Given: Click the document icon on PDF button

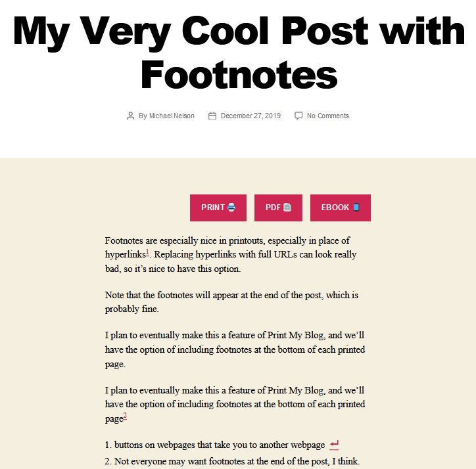Looking at the screenshot, I should pos(287,208).
